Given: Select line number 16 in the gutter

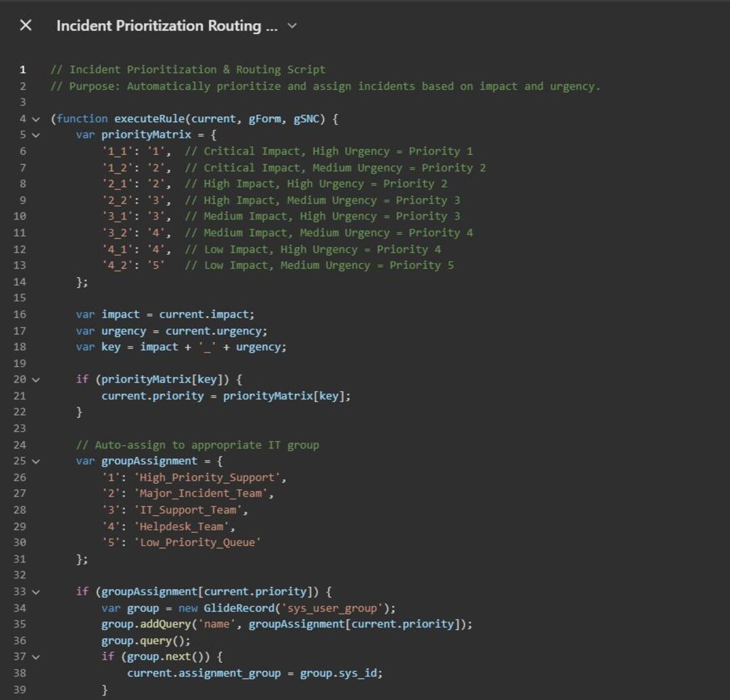Looking at the screenshot, I should tap(20, 314).
